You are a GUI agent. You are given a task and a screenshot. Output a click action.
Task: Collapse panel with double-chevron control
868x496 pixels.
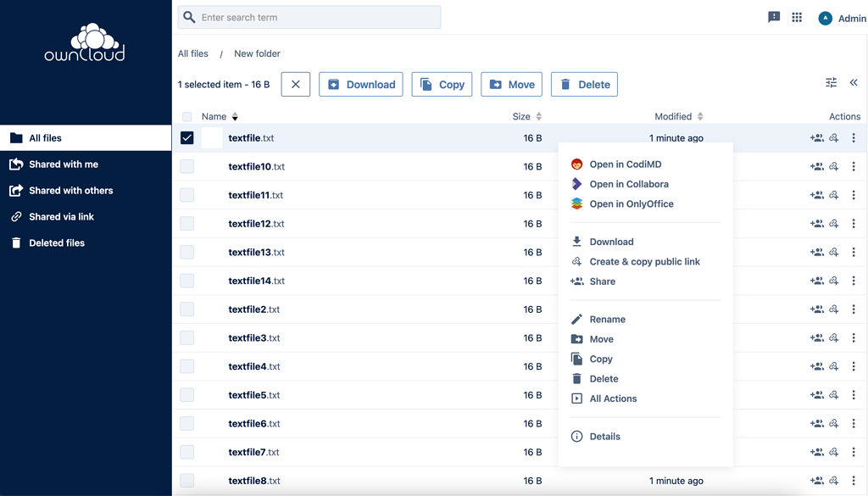(x=854, y=82)
